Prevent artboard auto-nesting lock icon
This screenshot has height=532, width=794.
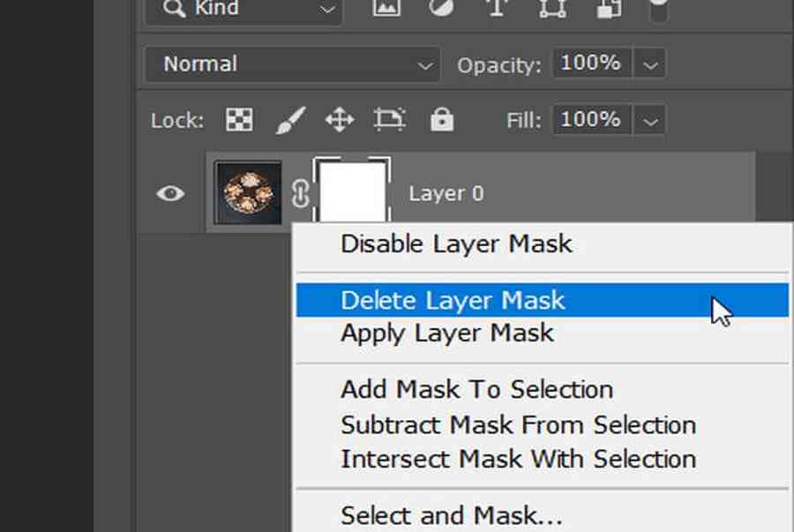pos(389,120)
